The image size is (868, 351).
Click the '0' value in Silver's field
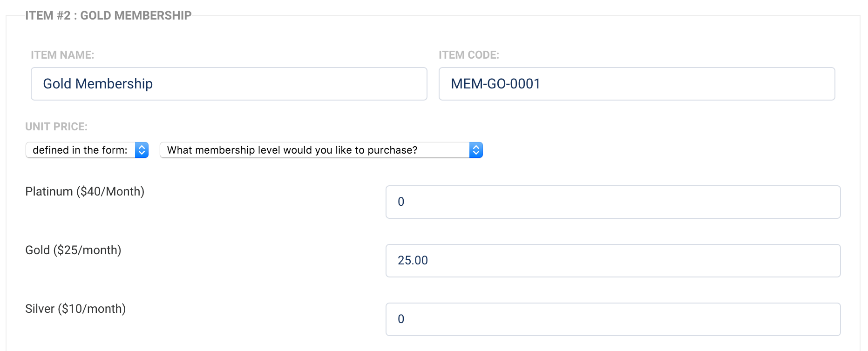401,319
